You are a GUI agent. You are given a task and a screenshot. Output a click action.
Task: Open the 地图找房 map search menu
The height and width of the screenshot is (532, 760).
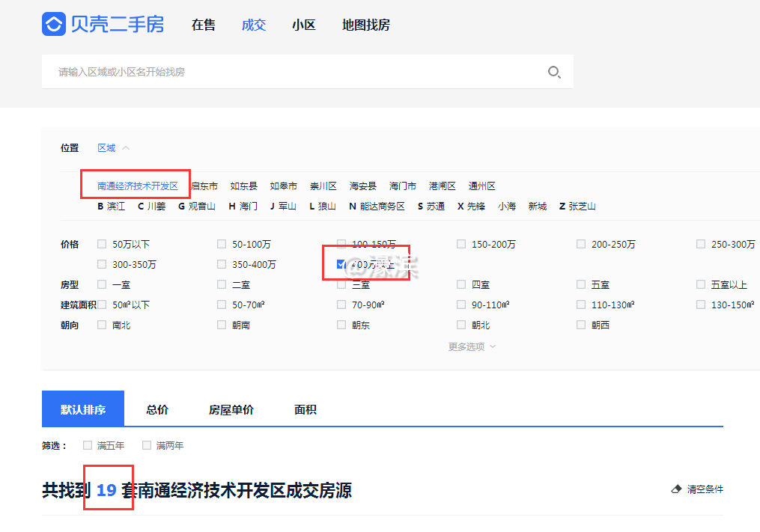365,25
